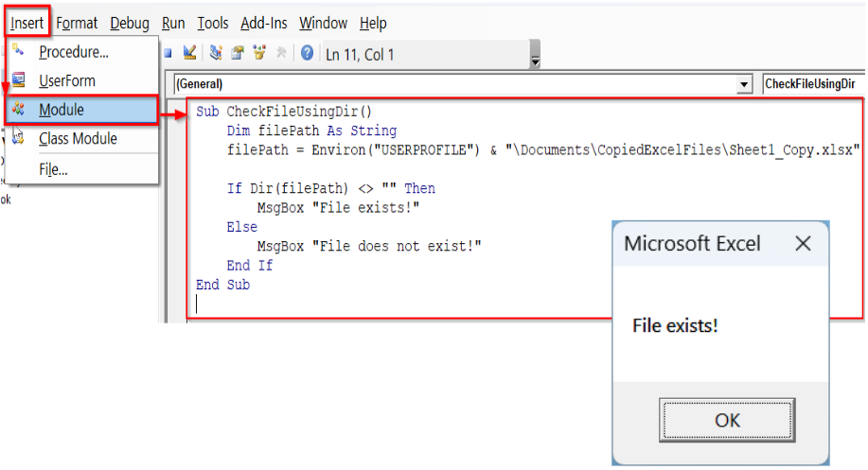Close the Microsoft Excel message box
Image resolution: width=868 pixels, height=470 pixels.
point(803,244)
